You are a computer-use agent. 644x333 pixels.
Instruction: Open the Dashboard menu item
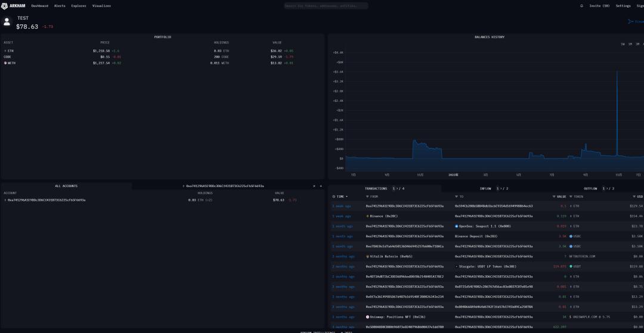point(39,5)
